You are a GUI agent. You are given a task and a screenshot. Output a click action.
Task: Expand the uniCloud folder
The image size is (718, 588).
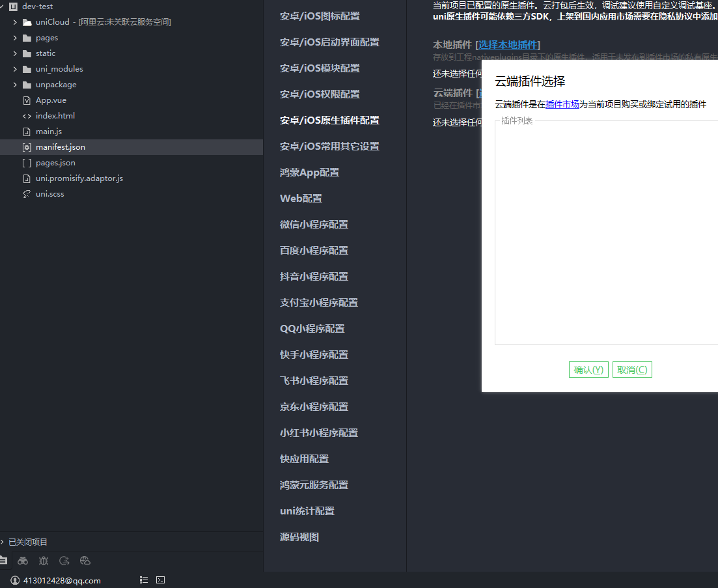click(x=15, y=22)
